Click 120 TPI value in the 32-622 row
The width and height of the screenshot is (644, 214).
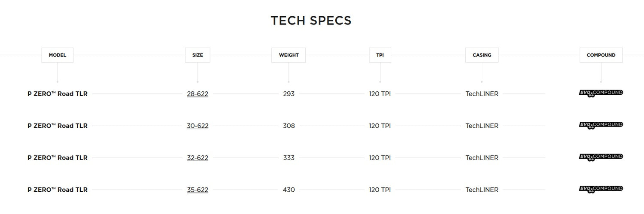point(380,158)
